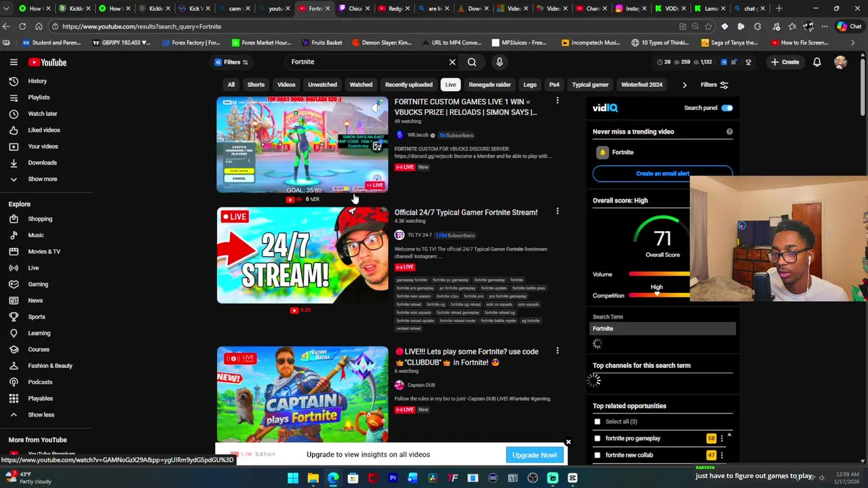This screenshot has width=868, height=488.
Task: Open a new browser tab with plus
Action: (778, 8)
